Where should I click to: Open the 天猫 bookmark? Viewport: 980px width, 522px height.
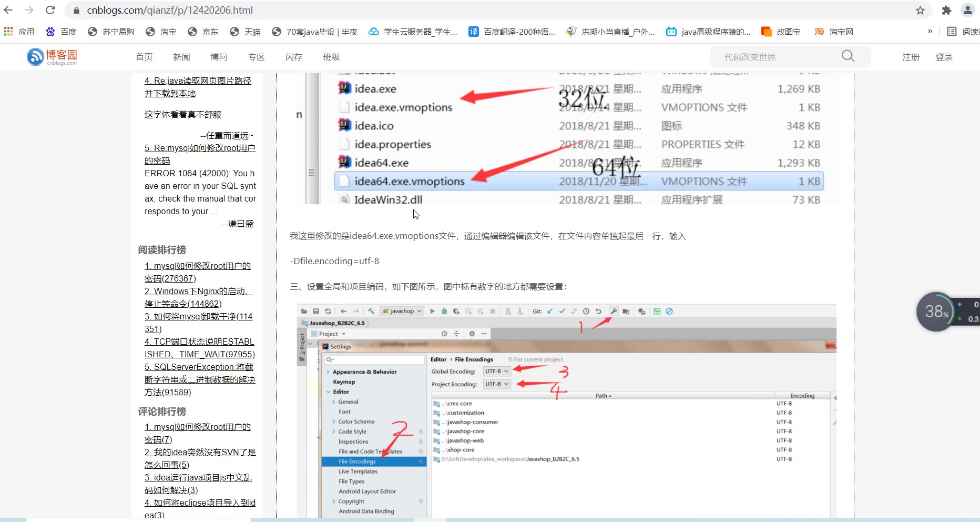245,32
